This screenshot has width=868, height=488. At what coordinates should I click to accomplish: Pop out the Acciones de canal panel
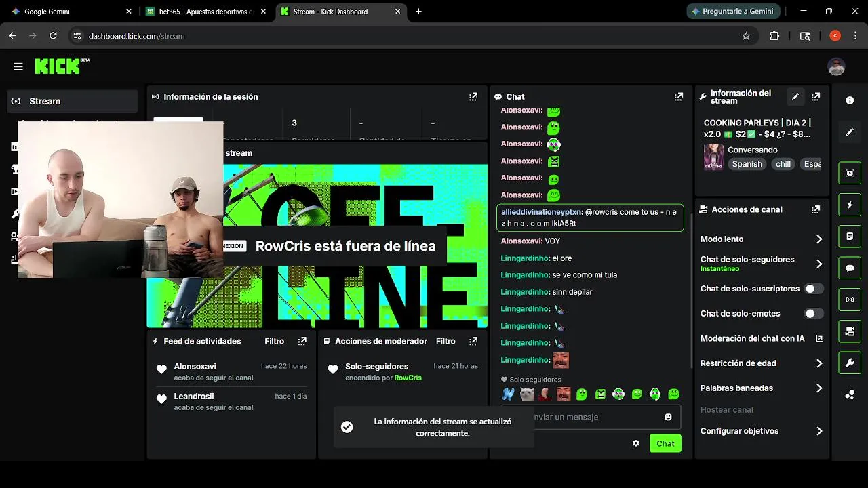click(x=816, y=210)
